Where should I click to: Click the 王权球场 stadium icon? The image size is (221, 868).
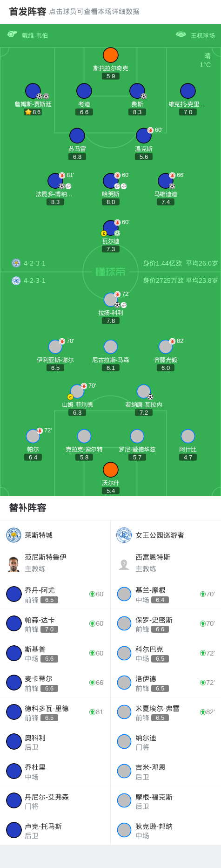point(181,34)
